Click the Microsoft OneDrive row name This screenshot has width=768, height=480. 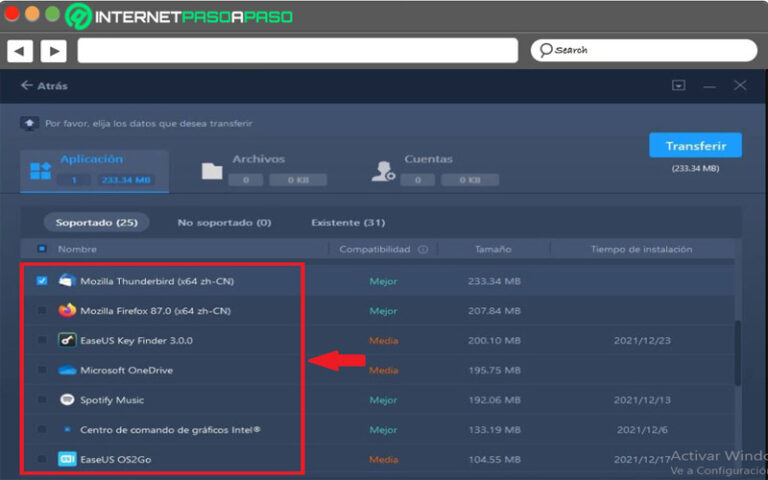(126, 370)
